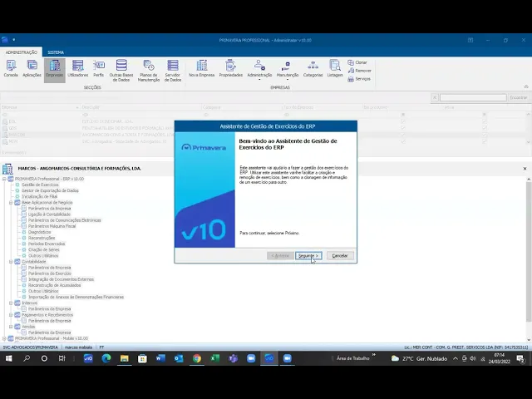
Task: Collapse PRIMAVERA Professional Mobile node
Action: 4,338
